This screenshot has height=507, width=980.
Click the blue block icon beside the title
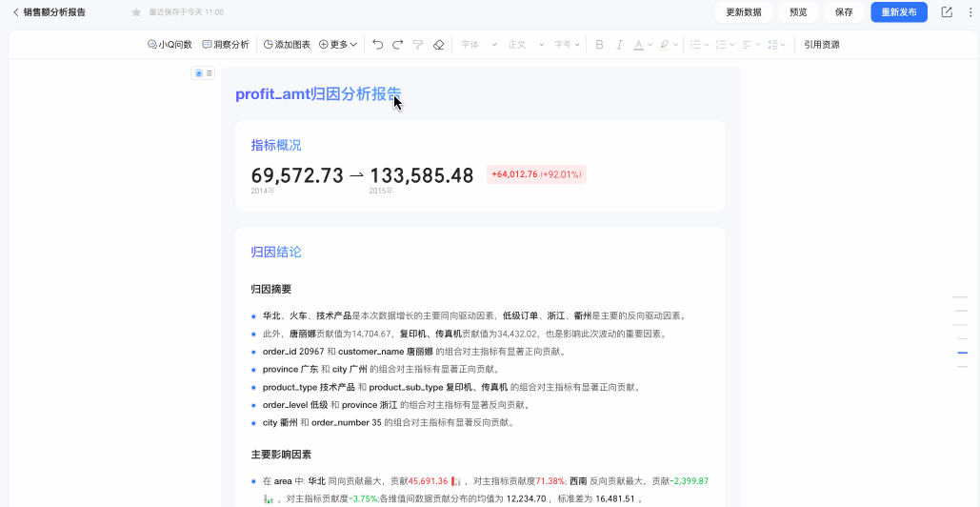click(199, 73)
